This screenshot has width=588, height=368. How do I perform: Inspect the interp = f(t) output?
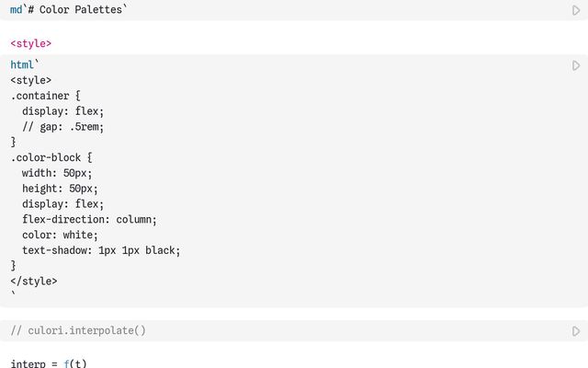pos(49,363)
